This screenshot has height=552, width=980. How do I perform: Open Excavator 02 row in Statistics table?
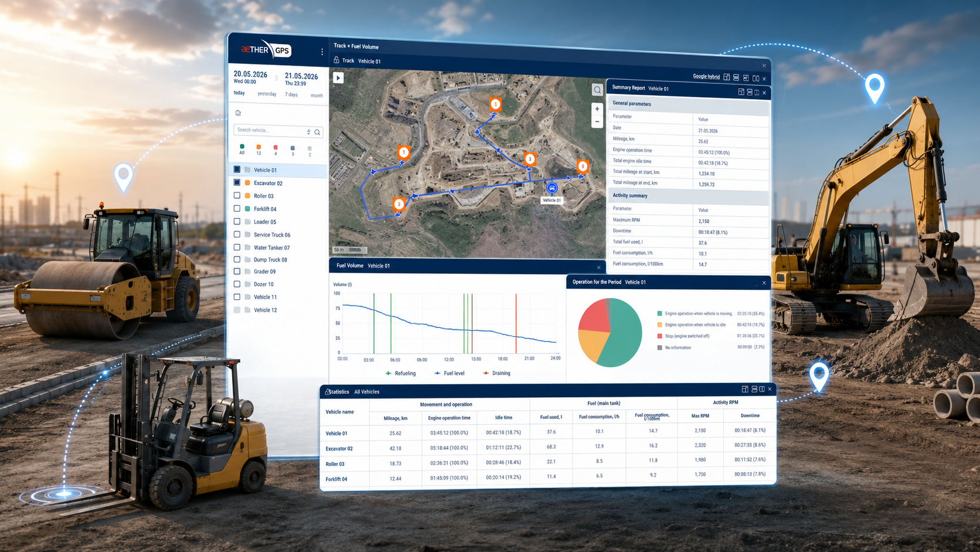click(x=549, y=448)
